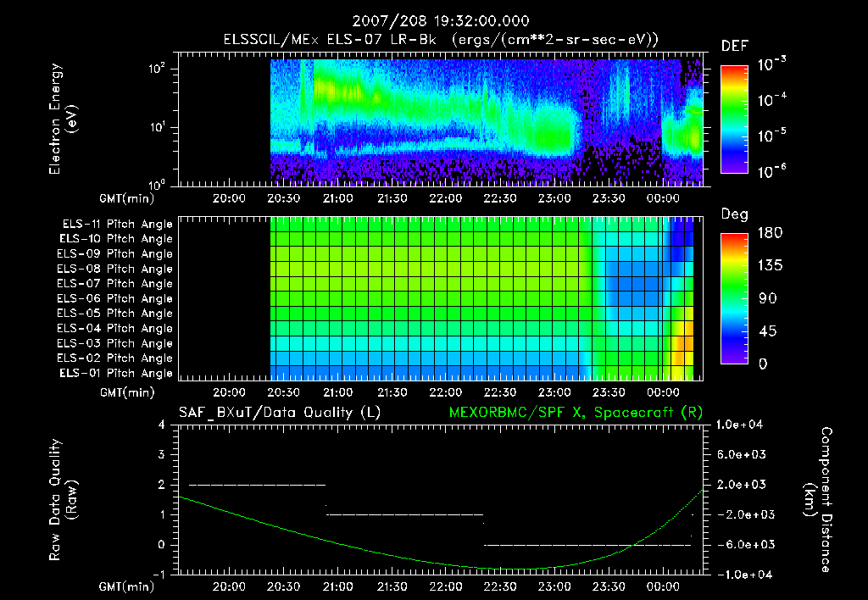
Task: Click the title text '2007/208 19:32:00.000'
Action: pyautogui.click(x=441, y=21)
